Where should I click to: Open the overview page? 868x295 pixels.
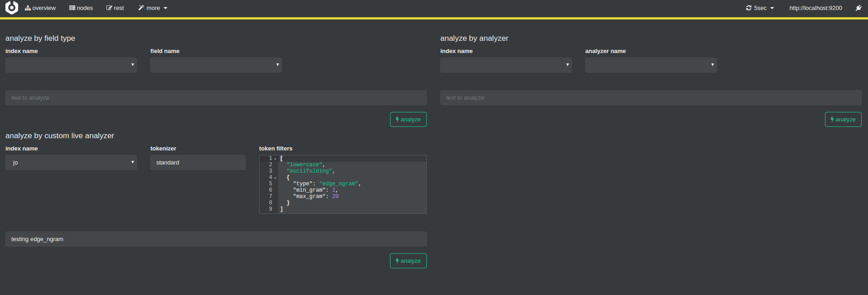click(40, 8)
